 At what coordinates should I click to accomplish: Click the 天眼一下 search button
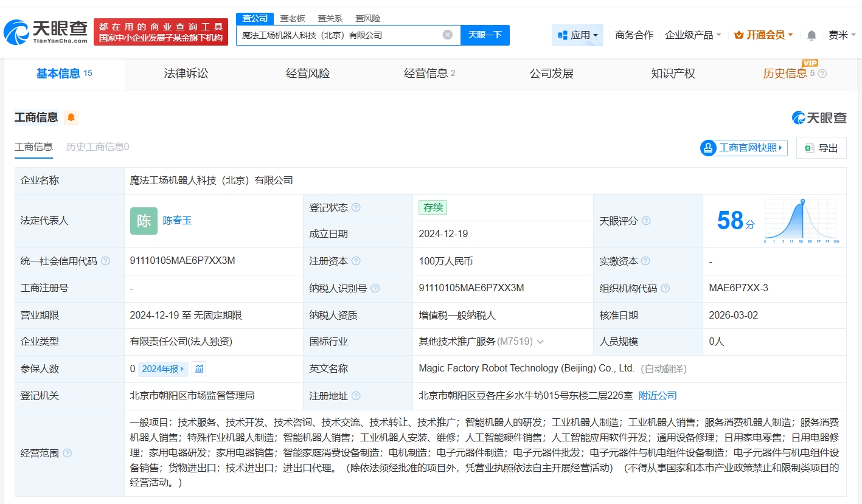pos(485,35)
